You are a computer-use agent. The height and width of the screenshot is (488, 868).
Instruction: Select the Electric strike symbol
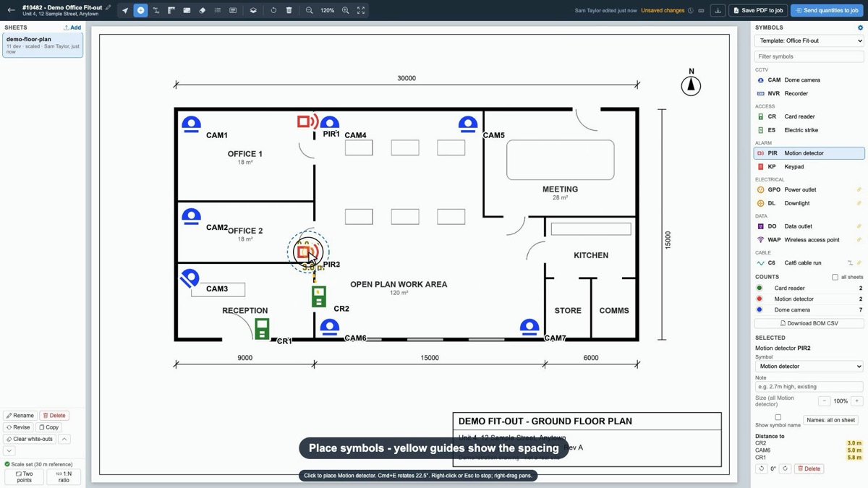click(x=809, y=130)
